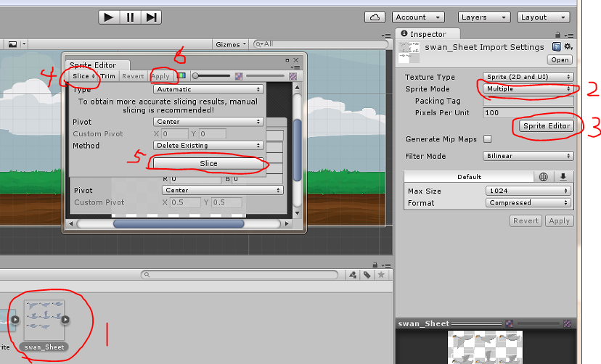Click the Step forward button
The height and width of the screenshot is (364, 601).
coord(152,17)
